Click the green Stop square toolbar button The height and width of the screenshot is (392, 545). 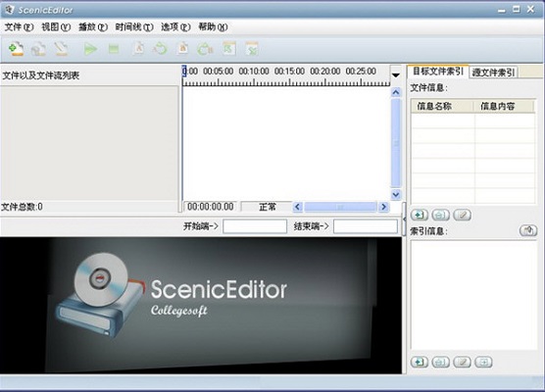114,49
